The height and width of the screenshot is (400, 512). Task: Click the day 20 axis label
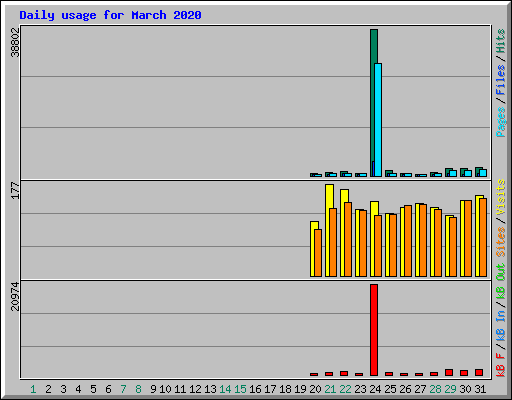pyautogui.click(x=315, y=389)
